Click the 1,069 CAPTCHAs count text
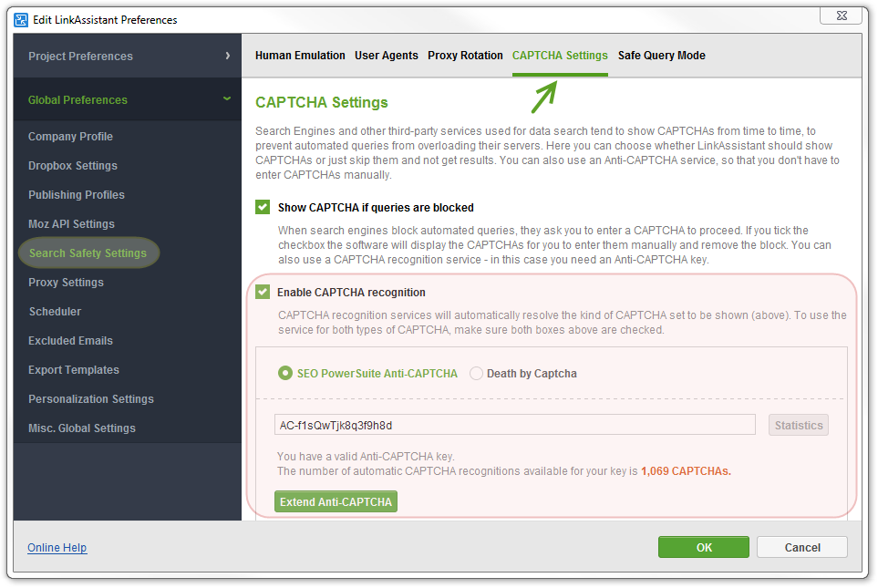The width and height of the screenshot is (878, 588). (686, 471)
